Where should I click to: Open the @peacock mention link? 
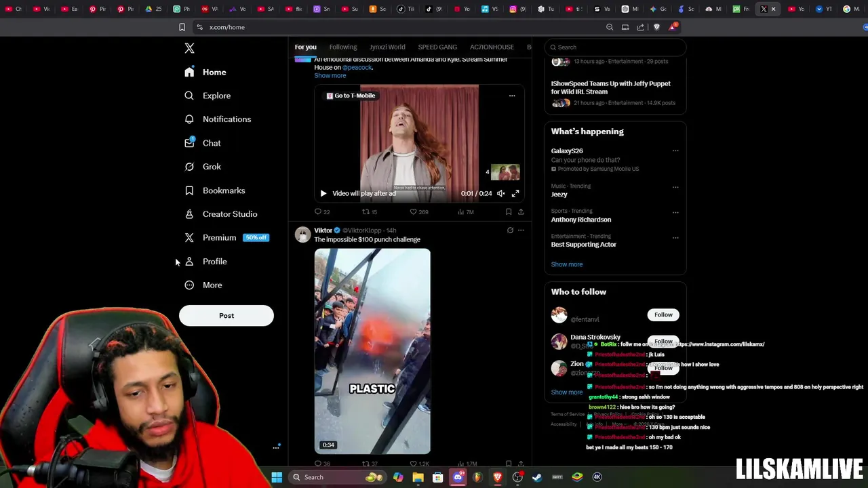[x=357, y=67]
